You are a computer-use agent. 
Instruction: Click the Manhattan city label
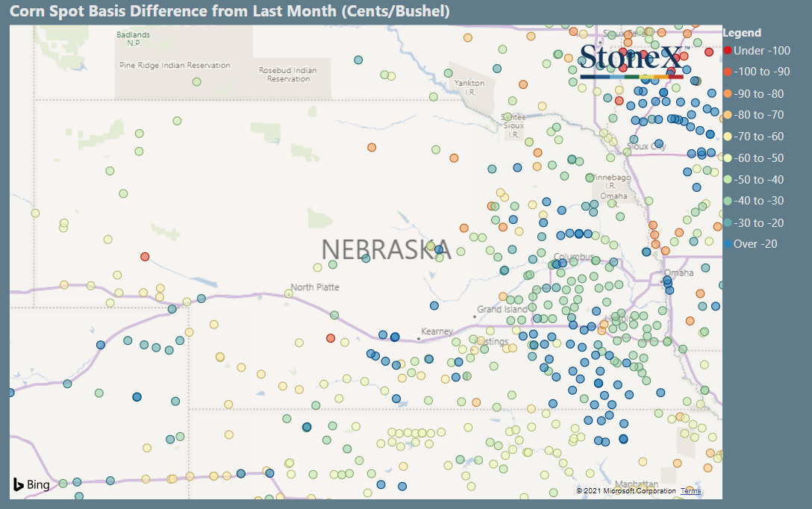pos(637,484)
